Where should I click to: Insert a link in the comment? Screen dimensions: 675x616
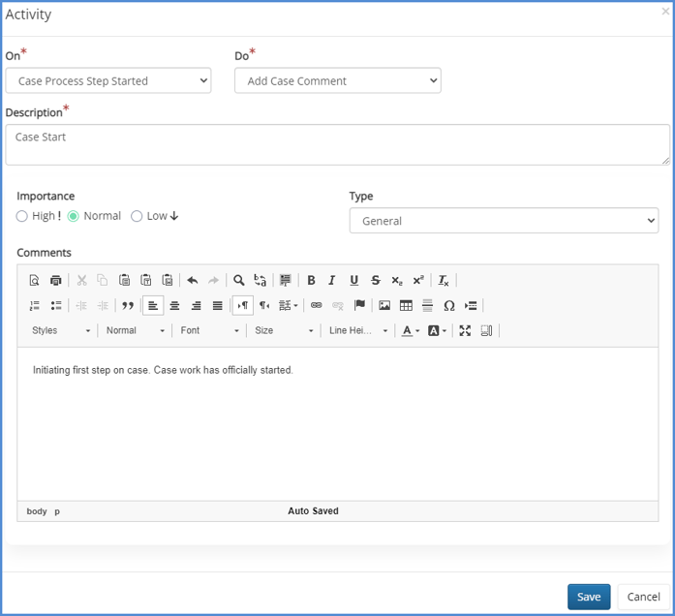(x=316, y=305)
